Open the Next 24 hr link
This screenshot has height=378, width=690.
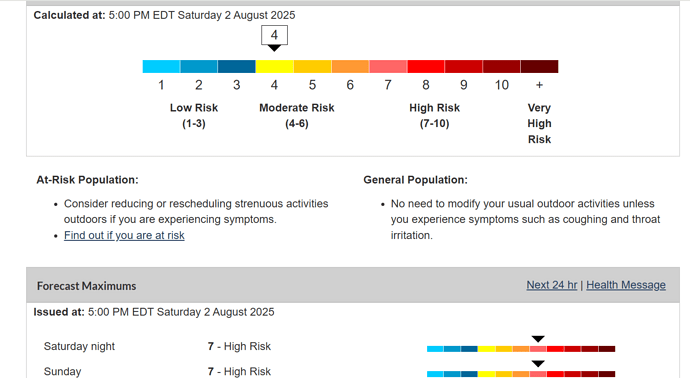(x=552, y=285)
